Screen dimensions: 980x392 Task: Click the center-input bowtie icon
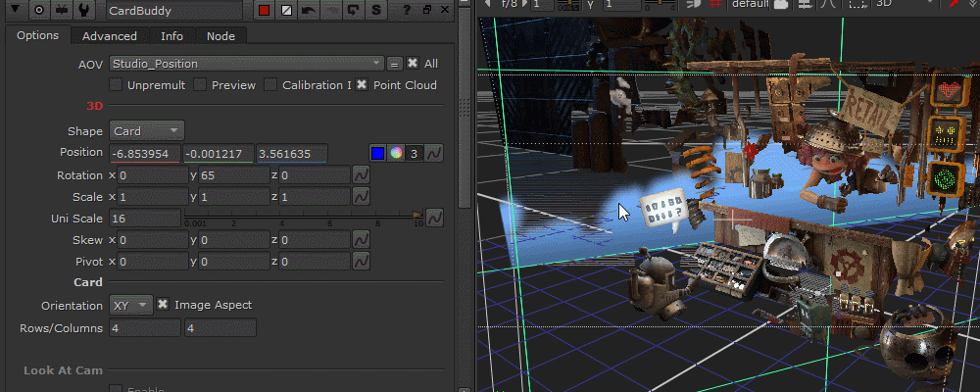click(x=61, y=10)
